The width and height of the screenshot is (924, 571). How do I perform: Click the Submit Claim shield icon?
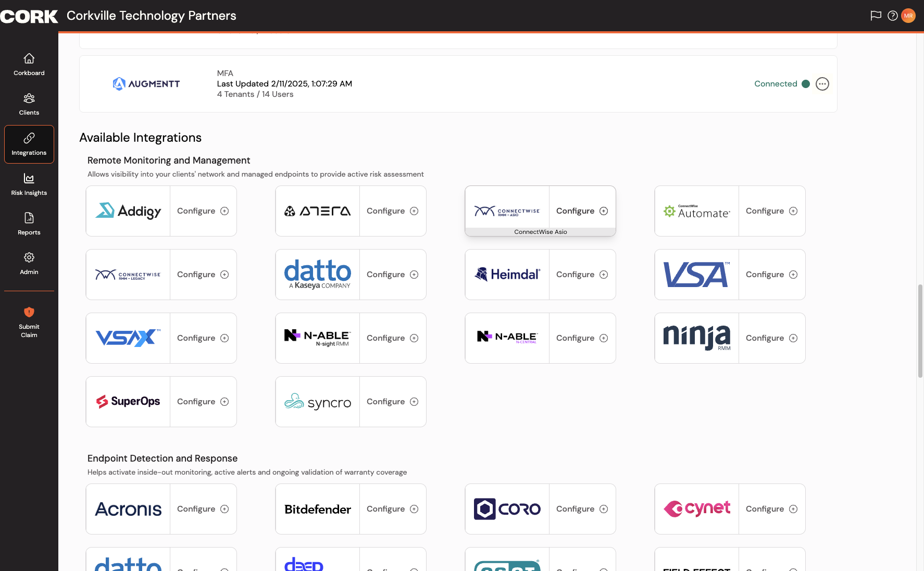click(29, 312)
